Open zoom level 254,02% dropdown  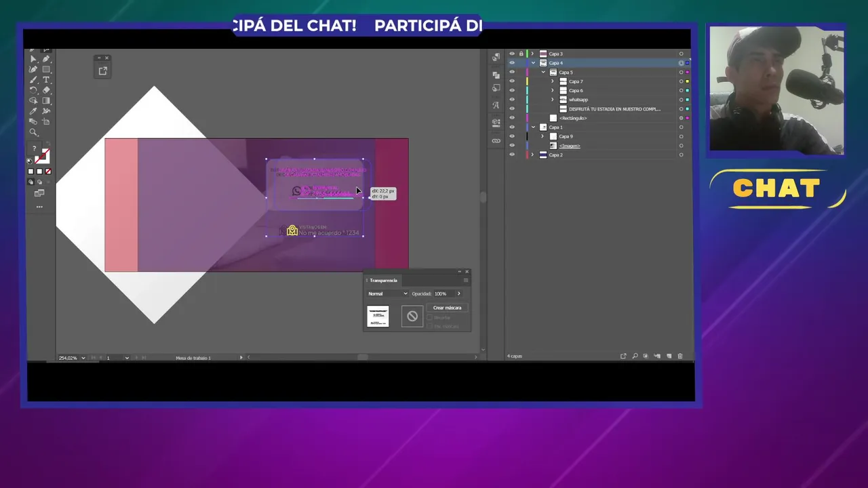[83, 357]
